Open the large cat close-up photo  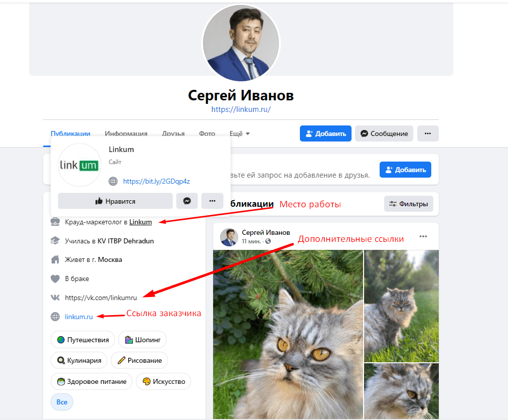pos(288,334)
